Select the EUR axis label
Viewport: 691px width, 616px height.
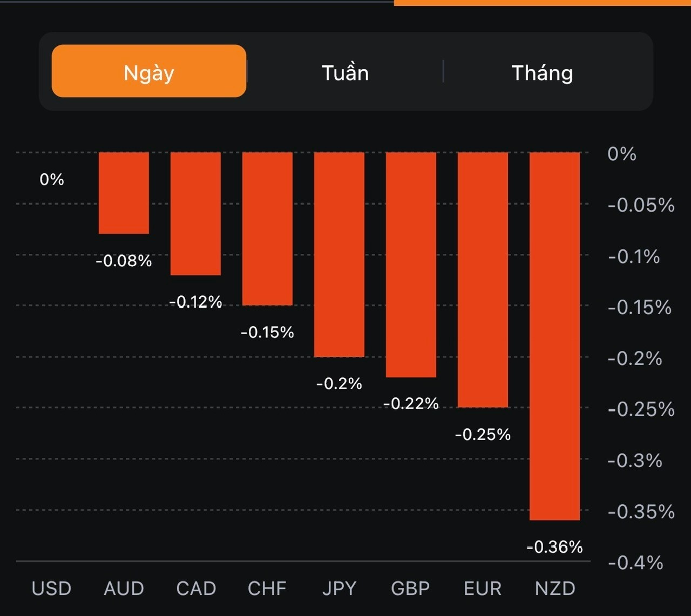point(483,588)
